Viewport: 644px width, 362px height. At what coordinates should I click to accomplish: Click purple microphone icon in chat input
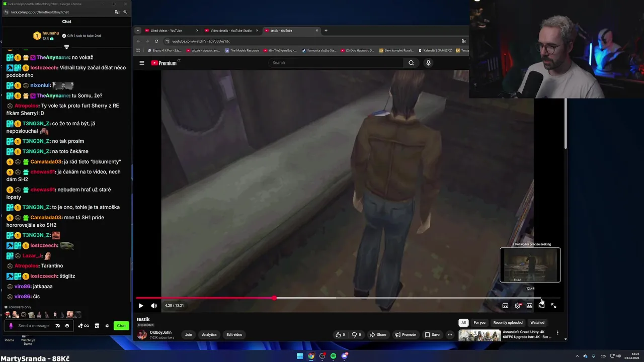[11, 326]
